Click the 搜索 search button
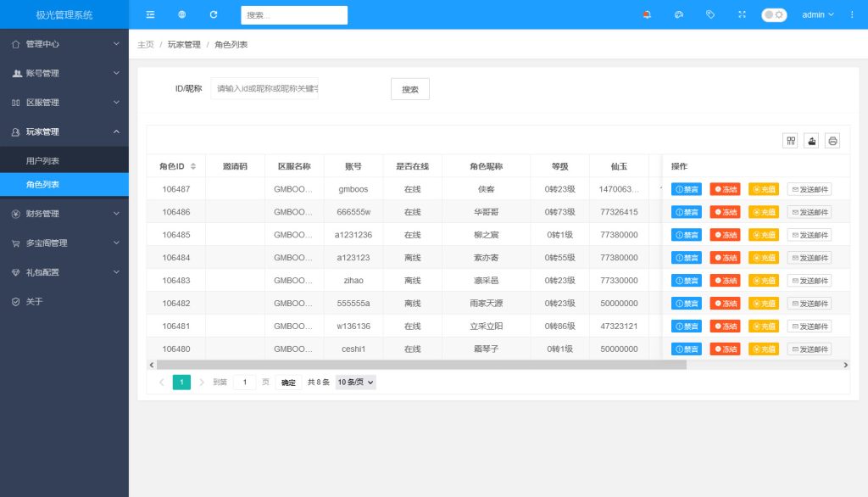The image size is (868, 497). [x=409, y=88]
